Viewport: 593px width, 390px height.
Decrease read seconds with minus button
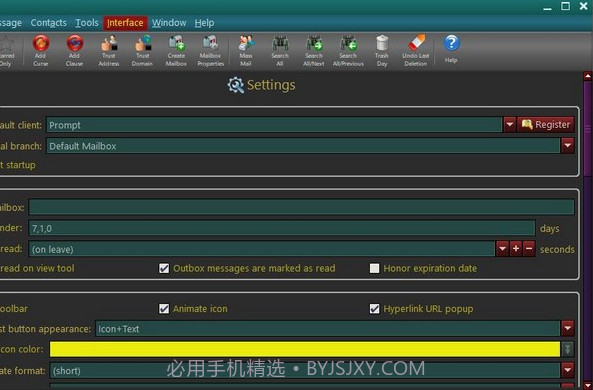point(529,249)
